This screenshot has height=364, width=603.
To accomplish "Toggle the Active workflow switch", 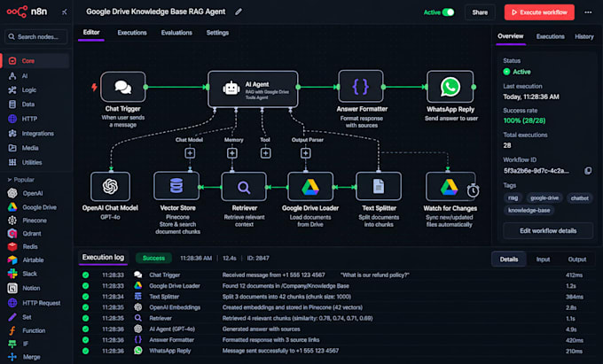I will 448,12.
